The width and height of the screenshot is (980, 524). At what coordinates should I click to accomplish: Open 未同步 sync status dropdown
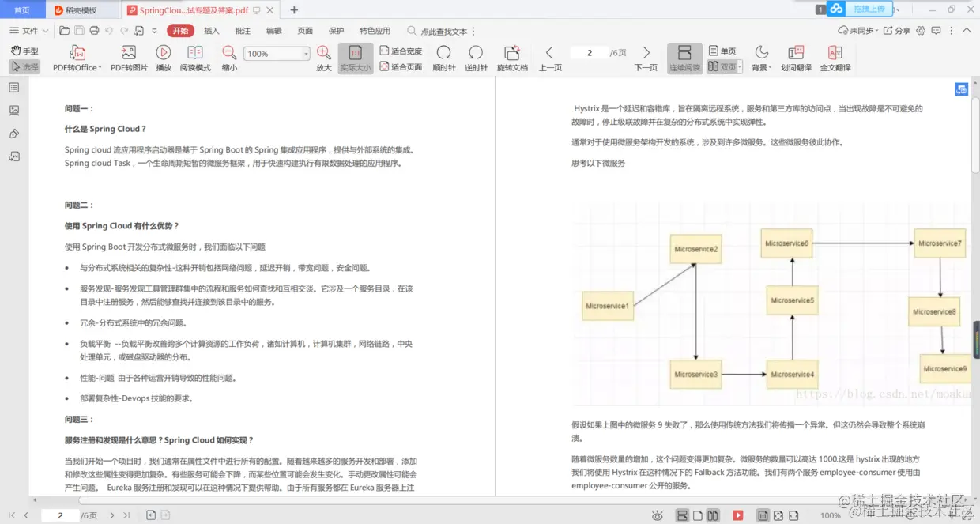pos(858,31)
